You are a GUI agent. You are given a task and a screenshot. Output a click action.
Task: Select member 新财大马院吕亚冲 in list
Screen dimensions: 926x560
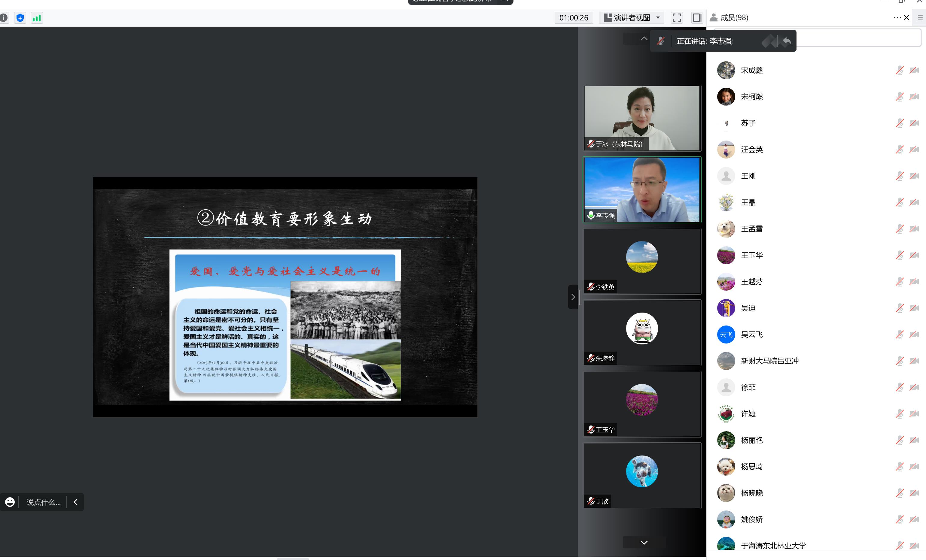coord(769,361)
